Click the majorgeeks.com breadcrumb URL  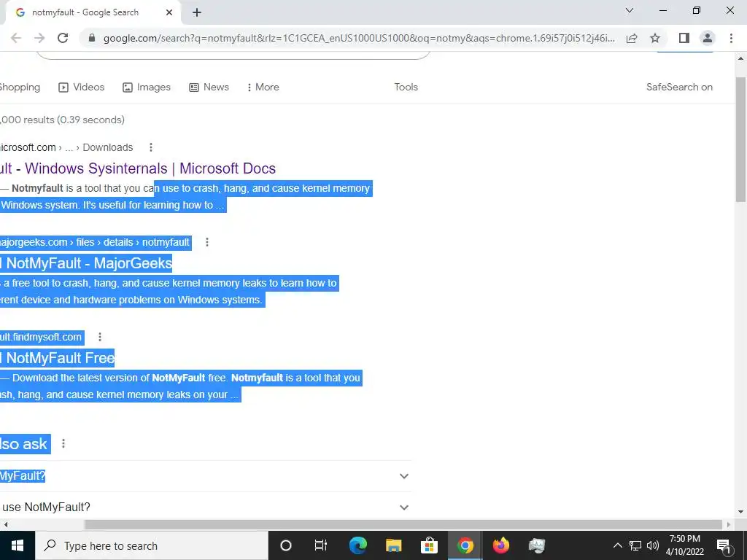pyautogui.click(x=95, y=242)
